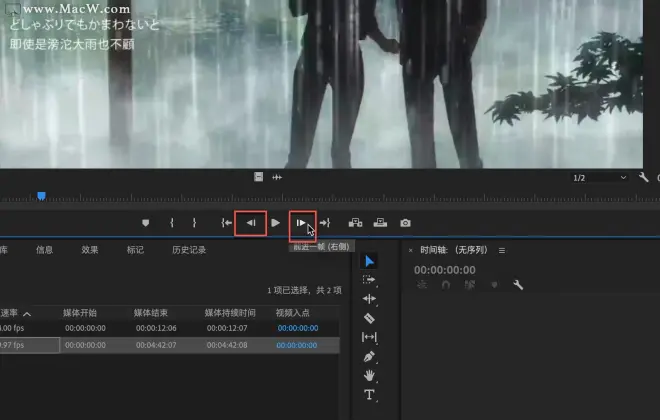Click the 9.97 fps frame rate cell
This screenshot has width=660, height=420.
(29, 345)
